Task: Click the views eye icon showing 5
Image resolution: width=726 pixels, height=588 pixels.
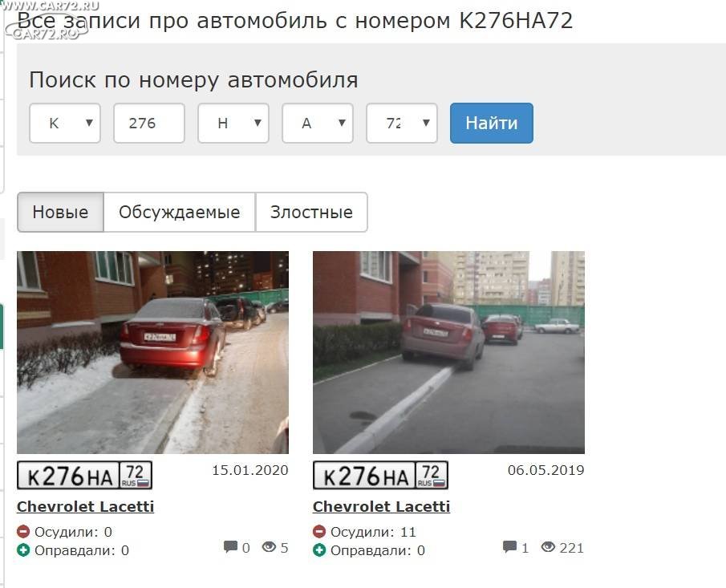Action: [x=269, y=547]
